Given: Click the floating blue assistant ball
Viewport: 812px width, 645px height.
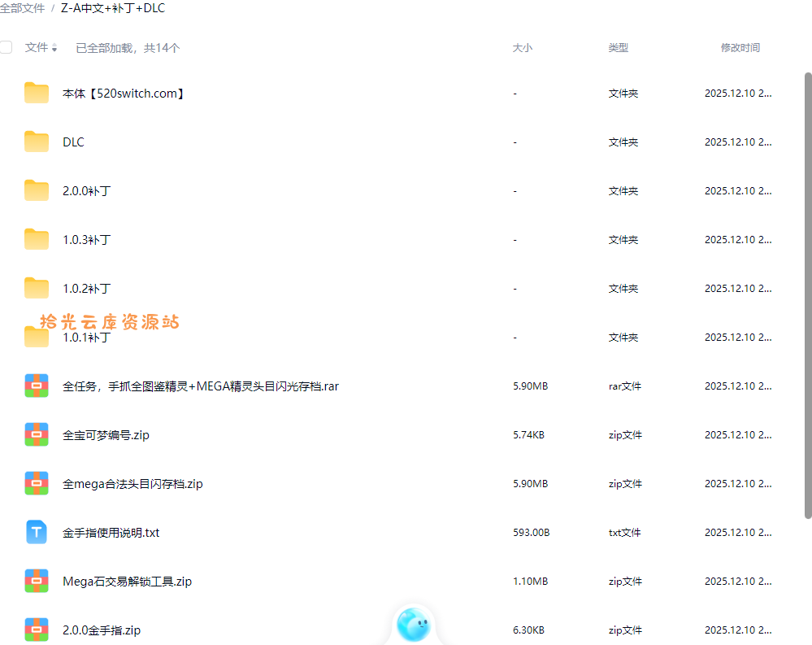Looking at the screenshot, I should (414, 623).
